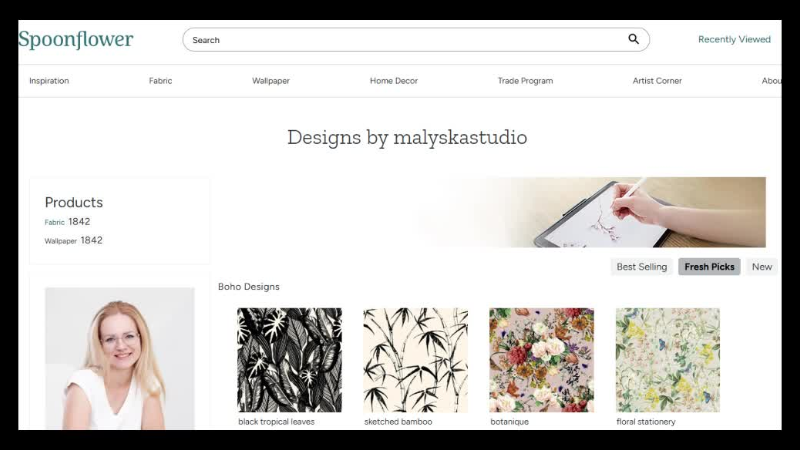The width and height of the screenshot is (800, 450).
Task: Open sketched bamboo design thumbnail
Action: (415, 360)
